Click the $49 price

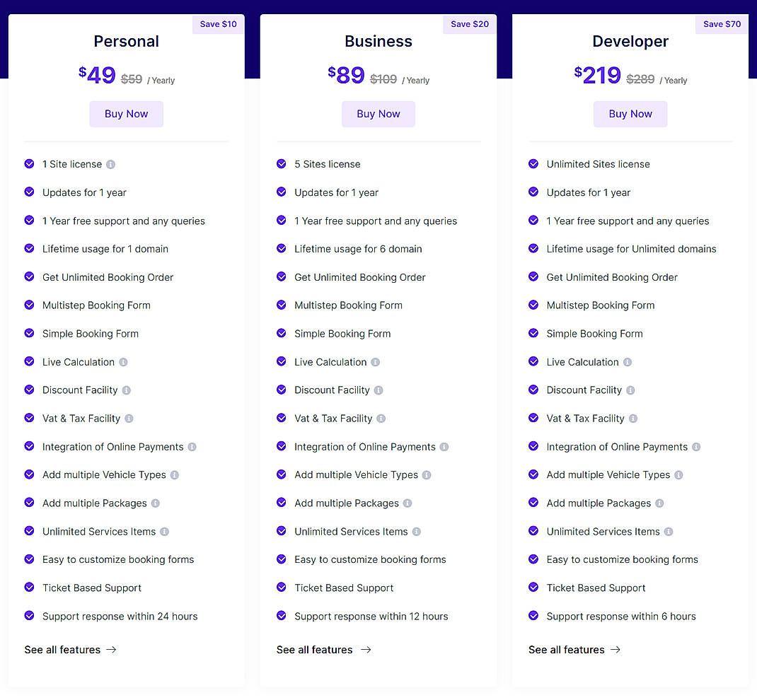(x=97, y=75)
